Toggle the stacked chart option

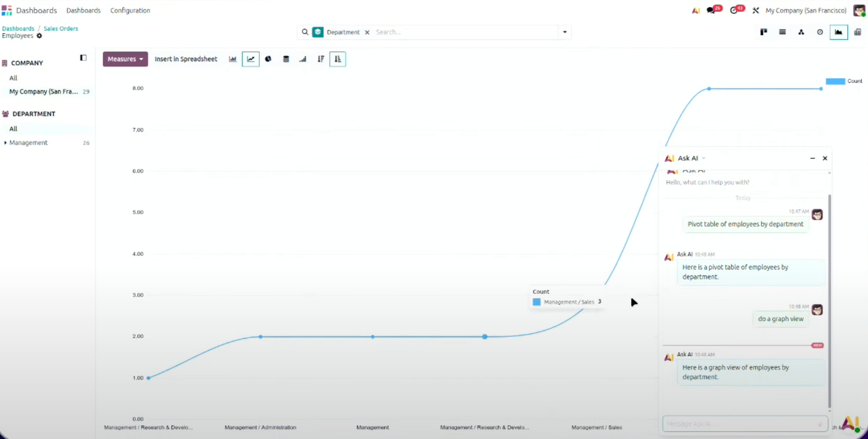(286, 59)
